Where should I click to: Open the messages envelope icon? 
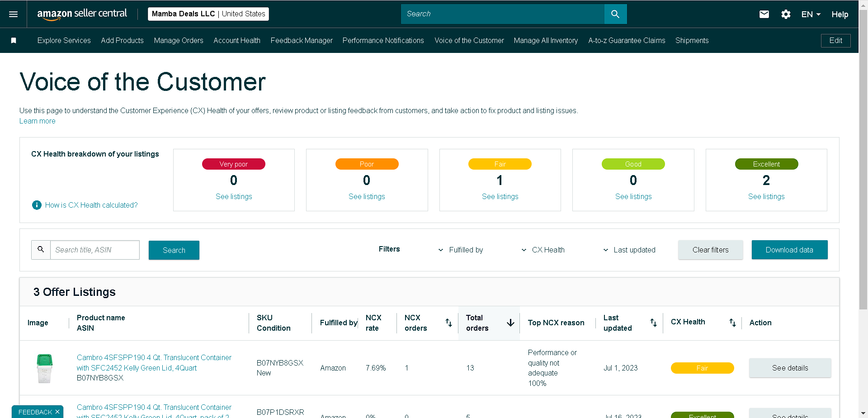pos(764,14)
